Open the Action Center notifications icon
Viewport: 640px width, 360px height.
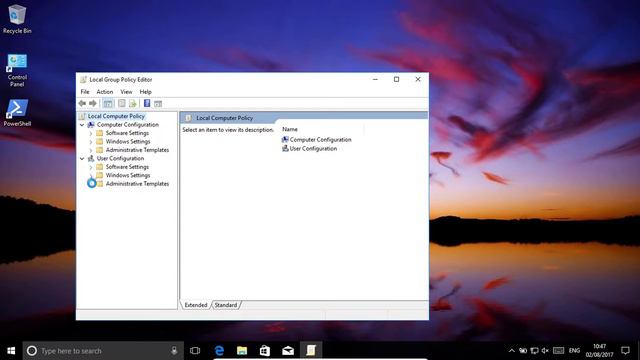pos(625,351)
